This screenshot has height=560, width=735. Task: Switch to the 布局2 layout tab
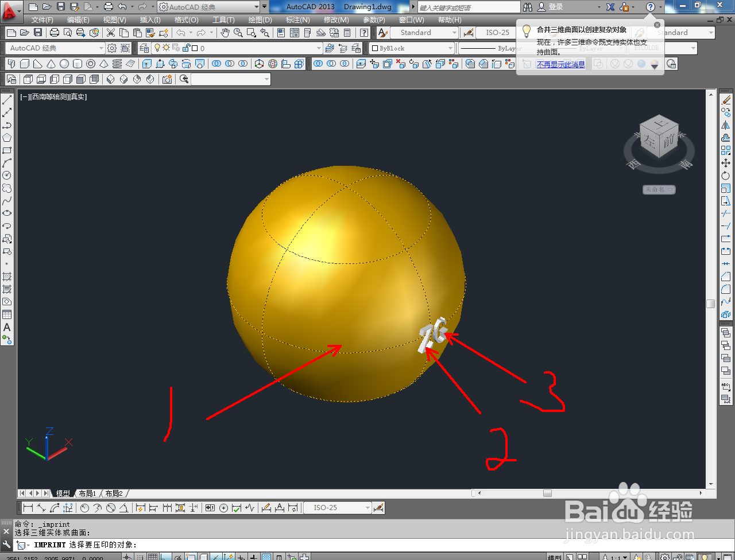[x=114, y=493]
